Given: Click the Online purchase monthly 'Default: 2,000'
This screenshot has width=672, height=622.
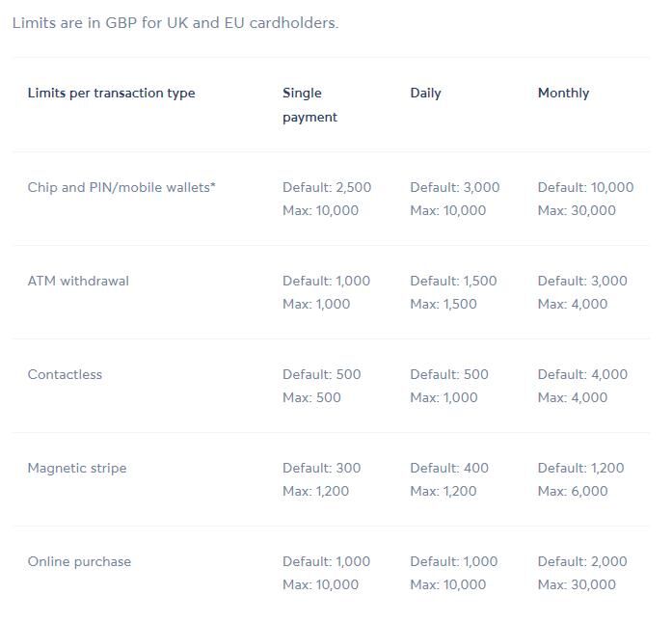Looking at the screenshot, I should tap(582, 561).
